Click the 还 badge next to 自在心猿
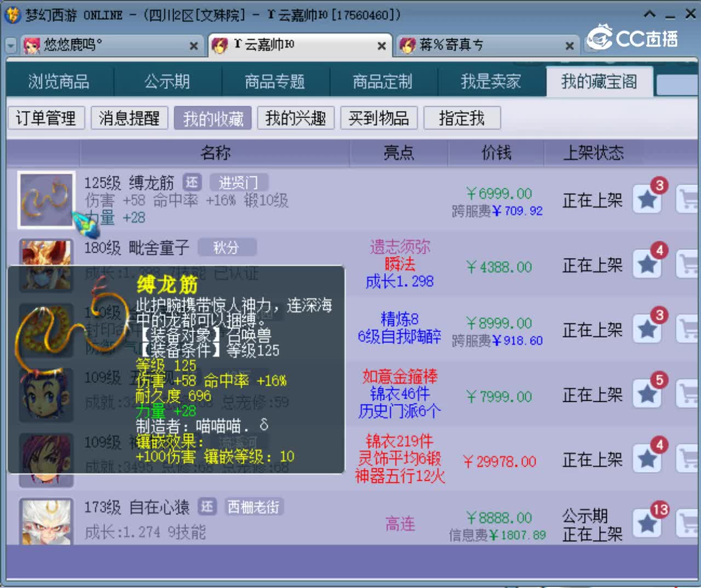701x588 pixels. pos(207,507)
